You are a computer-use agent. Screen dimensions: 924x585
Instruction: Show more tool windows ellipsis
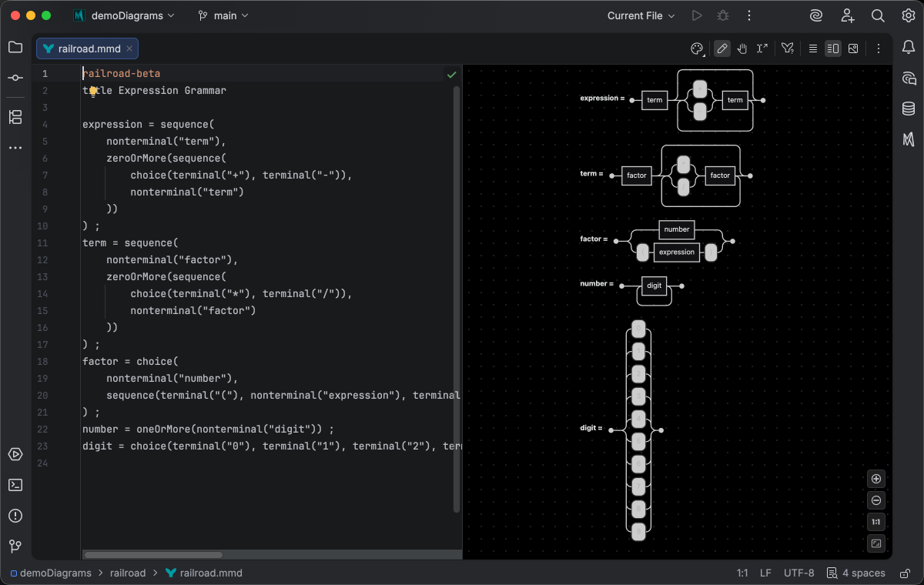point(15,147)
